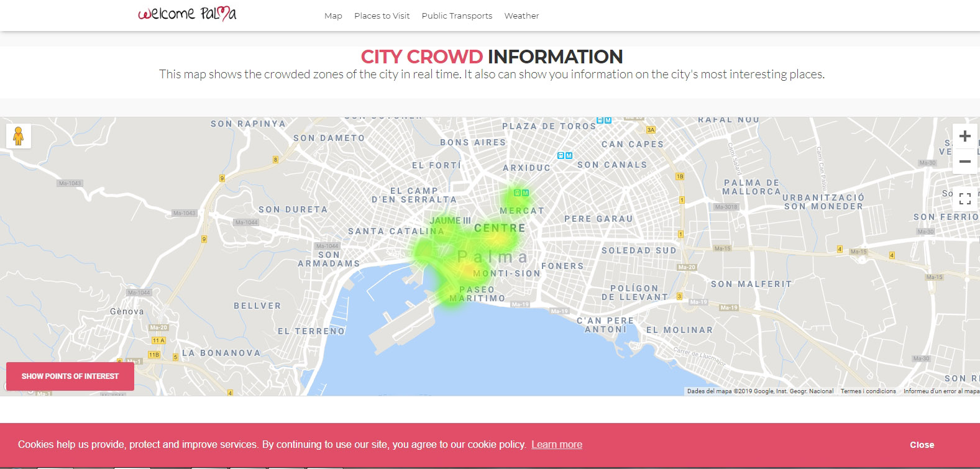Click the PLAZA DE TOROS label
The height and width of the screenshot is (469, 980).
[x=549, y=126]
